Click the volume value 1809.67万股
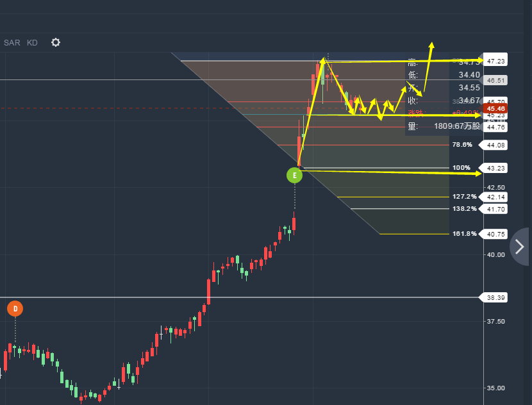Image resolution: width=532 pixels, height=405 pixels. tap(457, 126)
